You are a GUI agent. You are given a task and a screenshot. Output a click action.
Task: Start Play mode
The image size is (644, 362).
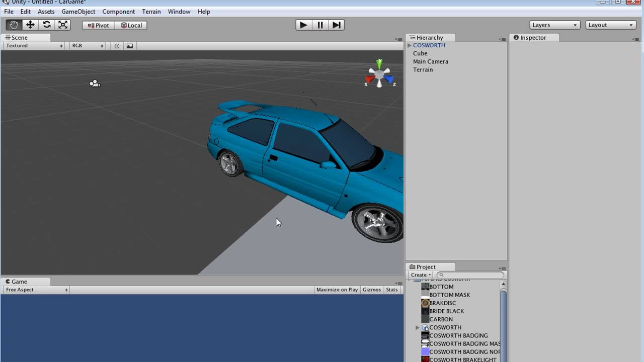coord(303,25)
